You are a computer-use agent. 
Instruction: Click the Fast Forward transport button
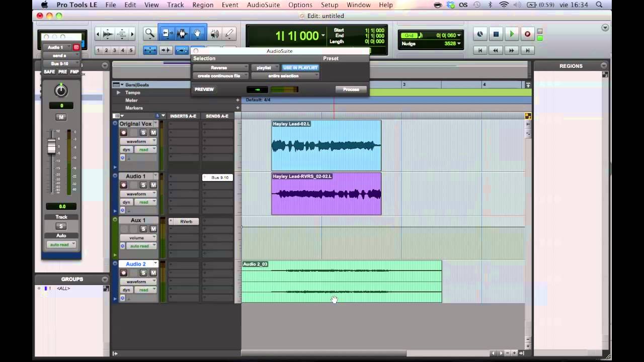click(512, 50)
